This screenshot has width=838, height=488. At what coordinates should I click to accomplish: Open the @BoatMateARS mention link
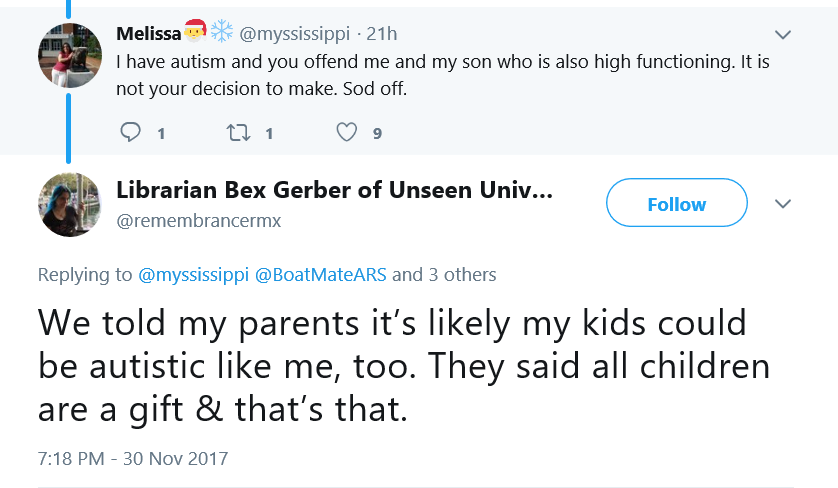(321, 275)
